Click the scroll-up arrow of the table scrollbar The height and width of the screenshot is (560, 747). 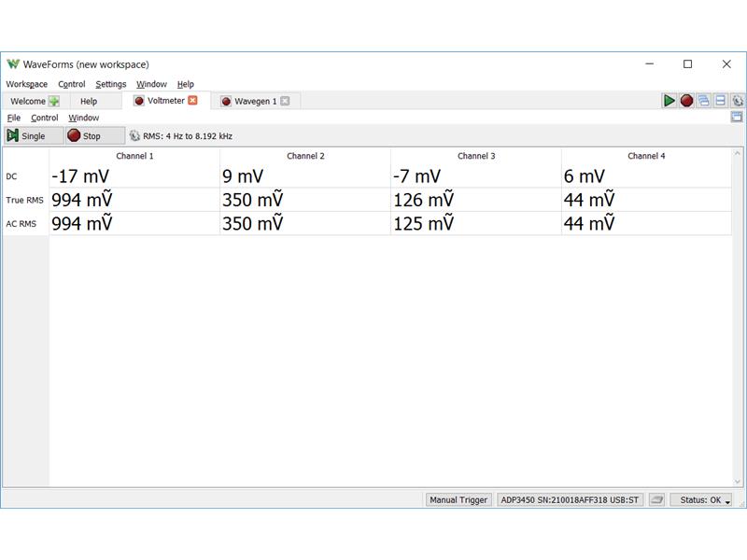(x=737, y=153)
